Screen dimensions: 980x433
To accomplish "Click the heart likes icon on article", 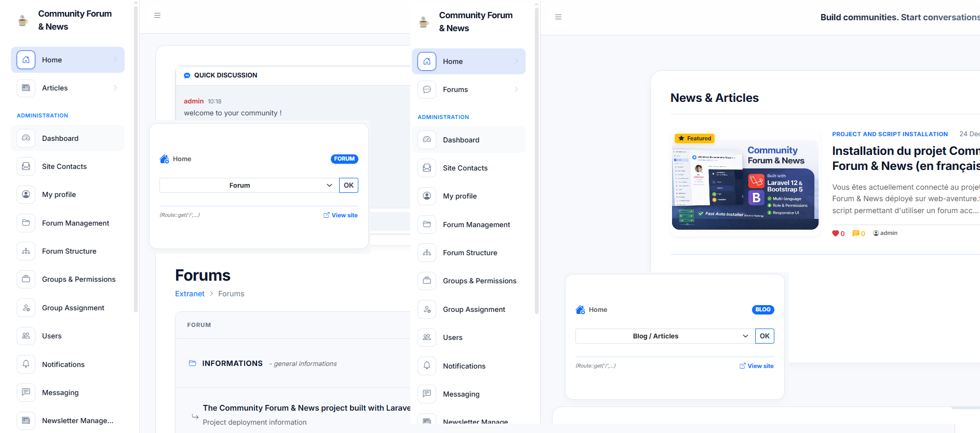I will coord(835,233).
